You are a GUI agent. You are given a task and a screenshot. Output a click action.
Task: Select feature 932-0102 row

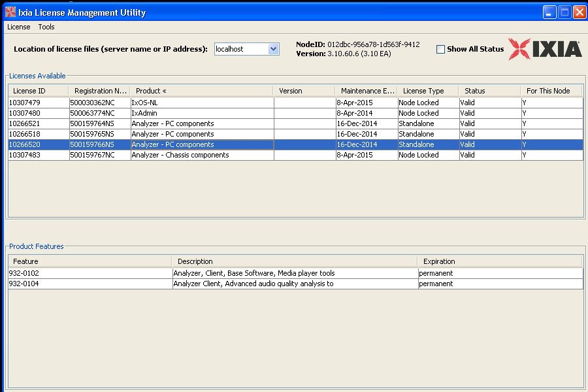[90, 273]
